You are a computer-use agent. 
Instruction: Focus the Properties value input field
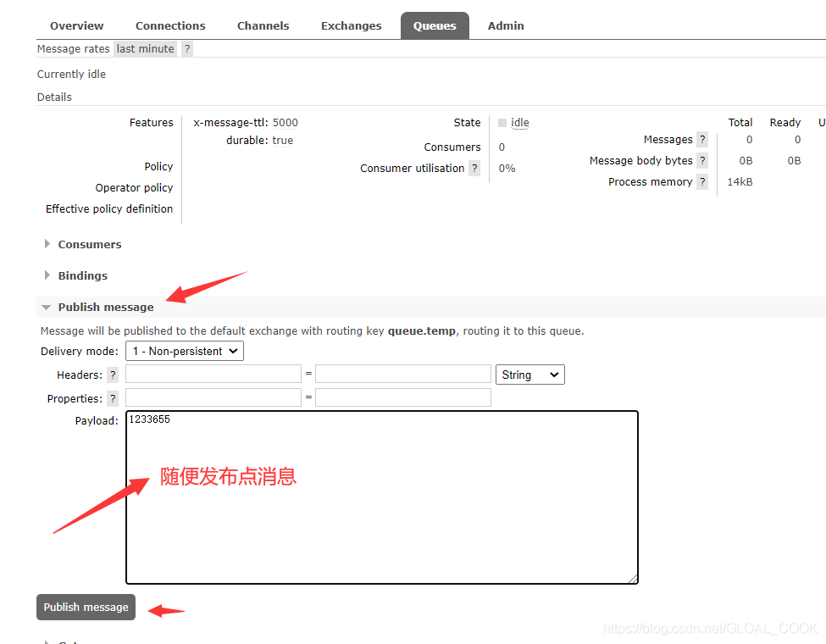pos(403,397)
